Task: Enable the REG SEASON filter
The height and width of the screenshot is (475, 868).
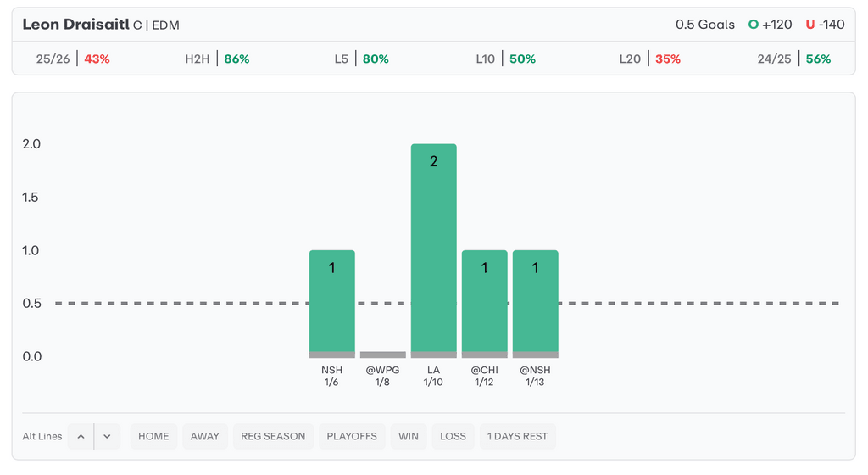Action: pos(273,436)
